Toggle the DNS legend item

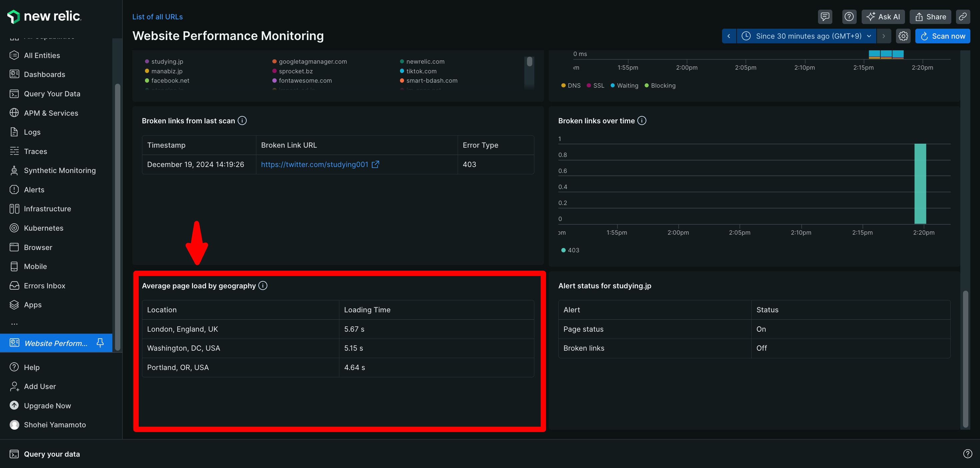[571, 86]
